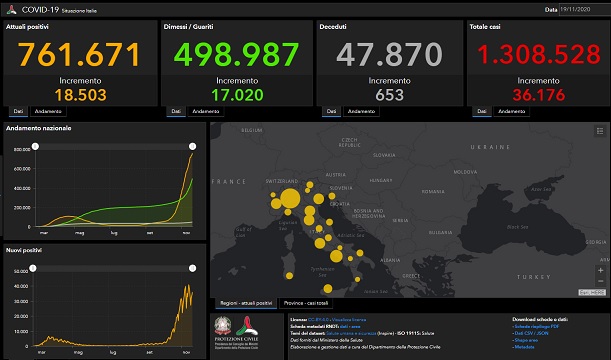This screenshot has width=611, height=360.
Task: Show Province - casi totali map layer
Action: [306, 303]
